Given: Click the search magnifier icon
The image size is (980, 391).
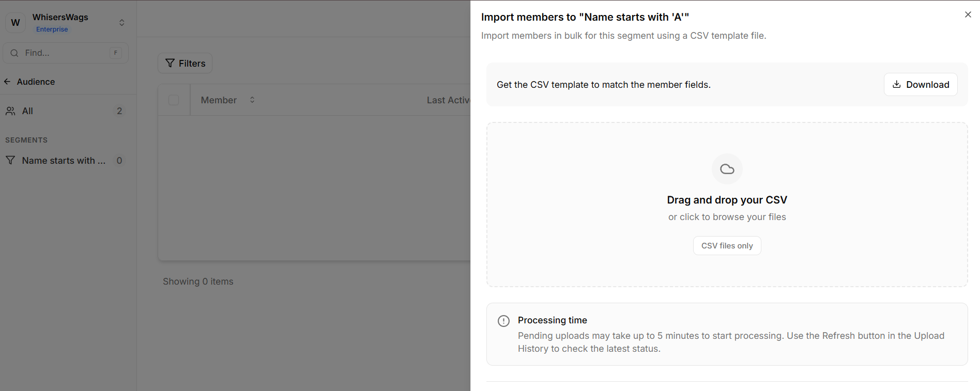Looking at the screenshot, I should (x=14, y=53).
